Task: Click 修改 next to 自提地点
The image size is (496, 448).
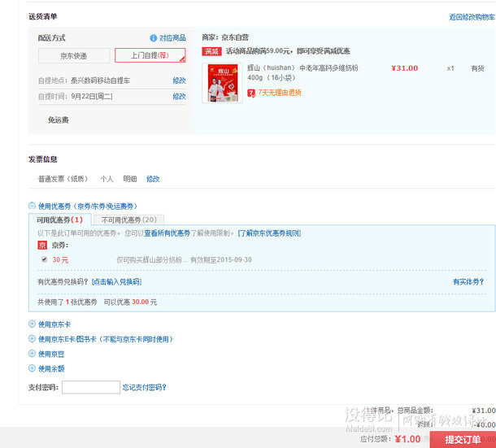Action: 179,80
